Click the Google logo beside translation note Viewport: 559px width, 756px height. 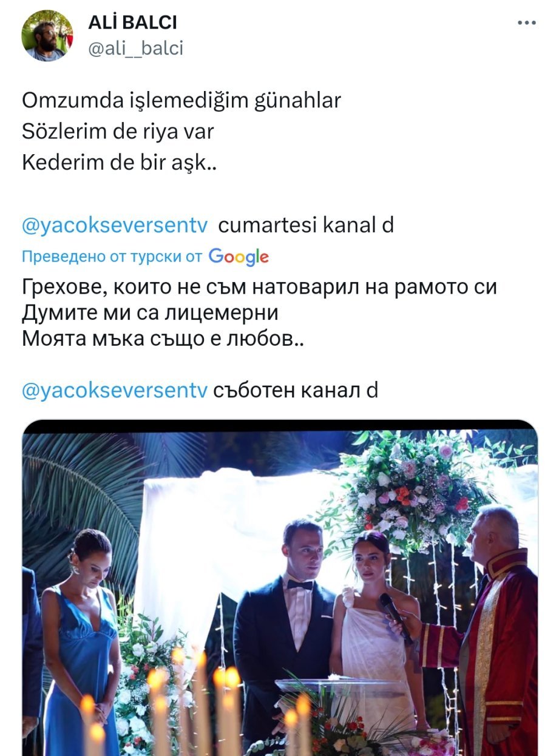pyautogui.click(x=239, y=257)
